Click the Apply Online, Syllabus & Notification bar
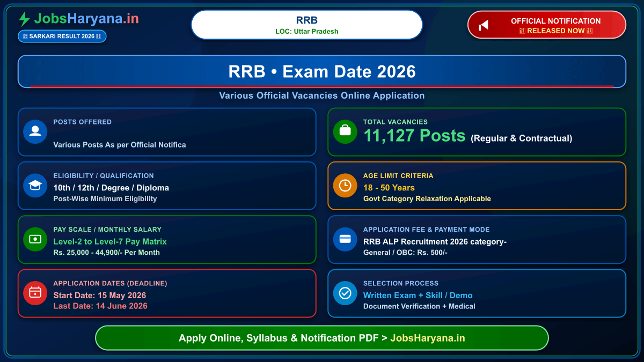Image resolution: width=644 pixels, height=362 pixels. [322, 338]
